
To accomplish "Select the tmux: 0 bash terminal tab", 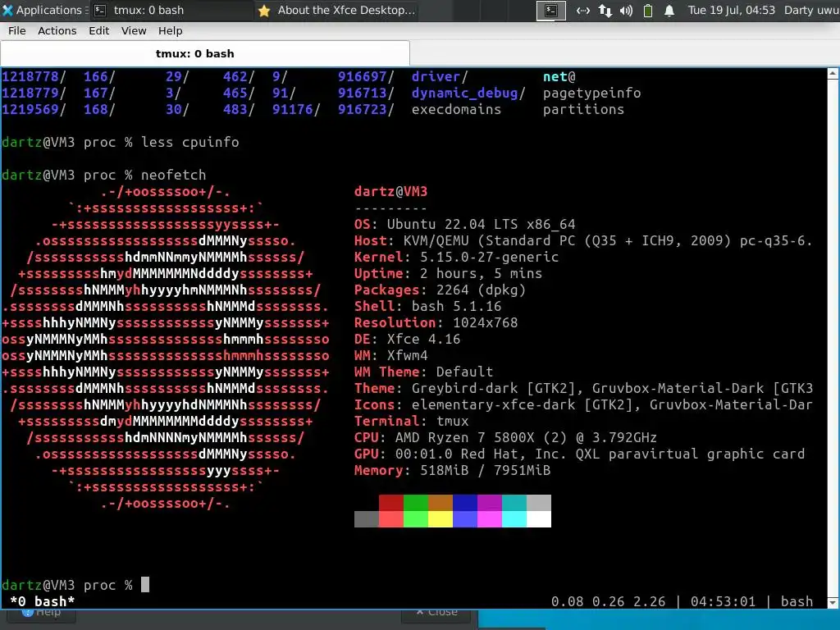I will point(204,53).
